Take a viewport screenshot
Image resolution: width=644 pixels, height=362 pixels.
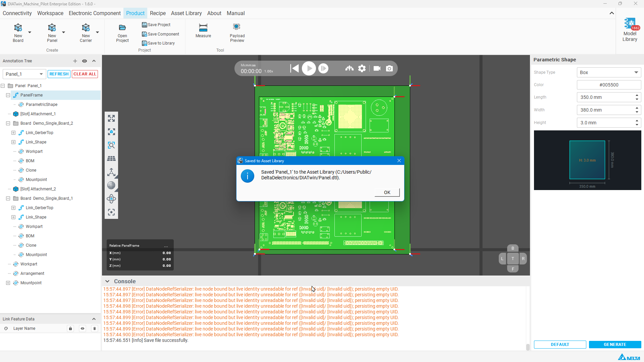coord(389,68)
